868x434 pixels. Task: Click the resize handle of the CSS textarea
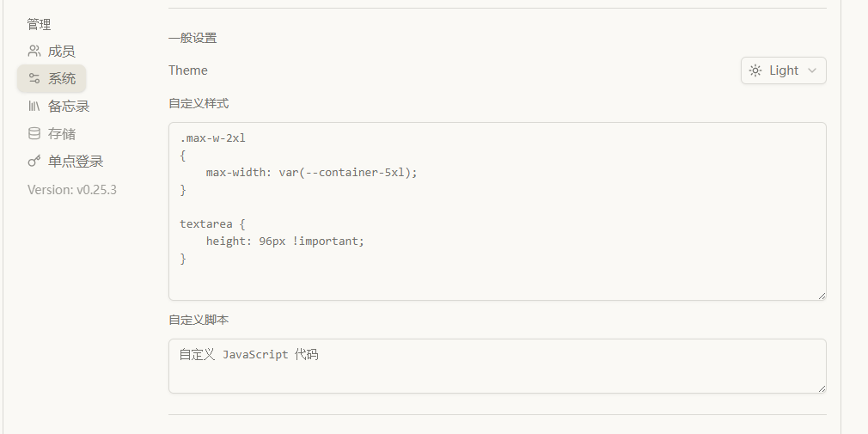(822, 296)
